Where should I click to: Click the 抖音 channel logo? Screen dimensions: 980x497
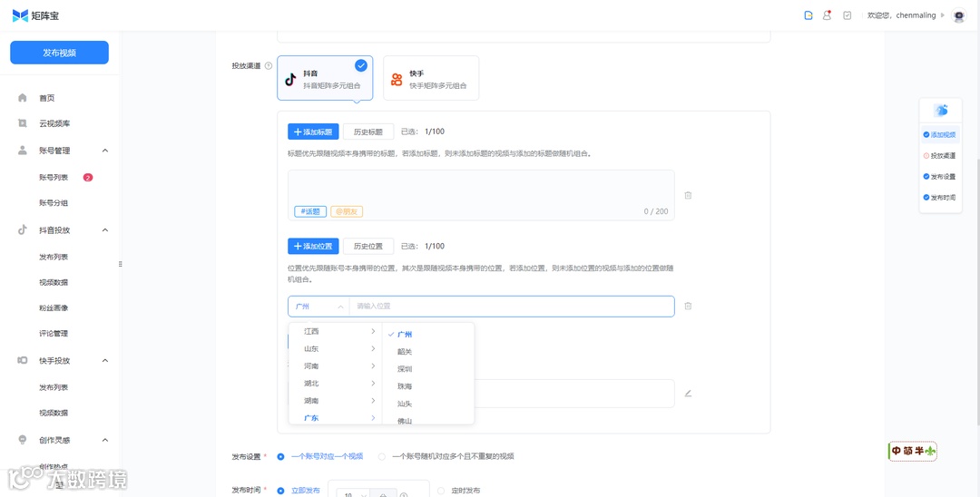click(290, 79)
